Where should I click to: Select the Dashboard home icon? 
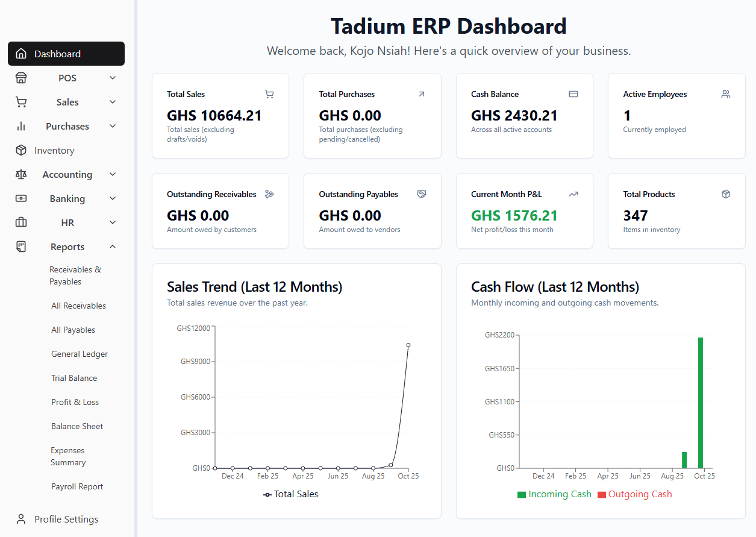click(x=21, y=54)
